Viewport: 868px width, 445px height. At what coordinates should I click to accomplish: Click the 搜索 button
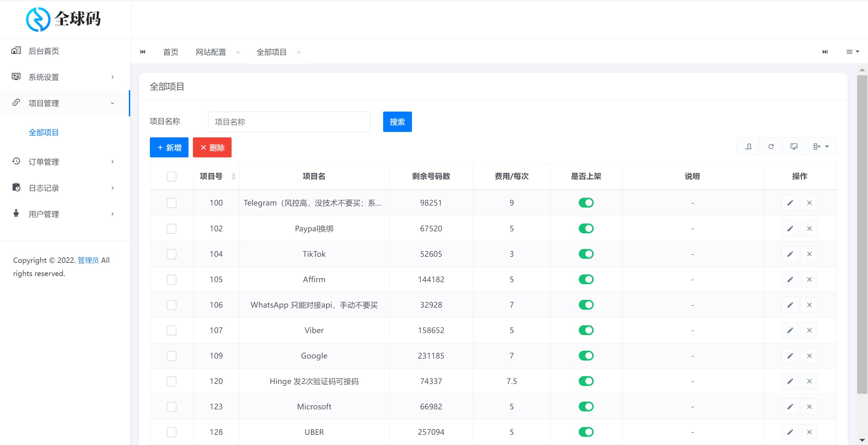[397, 122]
